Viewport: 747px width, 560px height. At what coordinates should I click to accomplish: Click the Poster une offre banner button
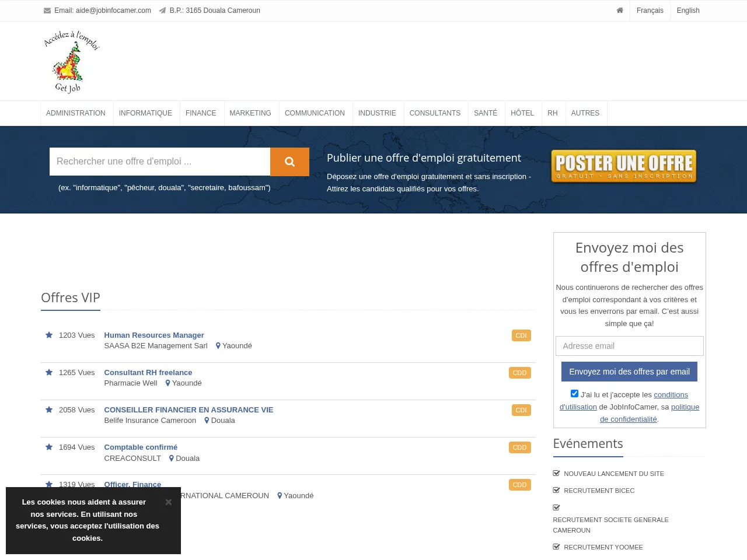point(624,166)
